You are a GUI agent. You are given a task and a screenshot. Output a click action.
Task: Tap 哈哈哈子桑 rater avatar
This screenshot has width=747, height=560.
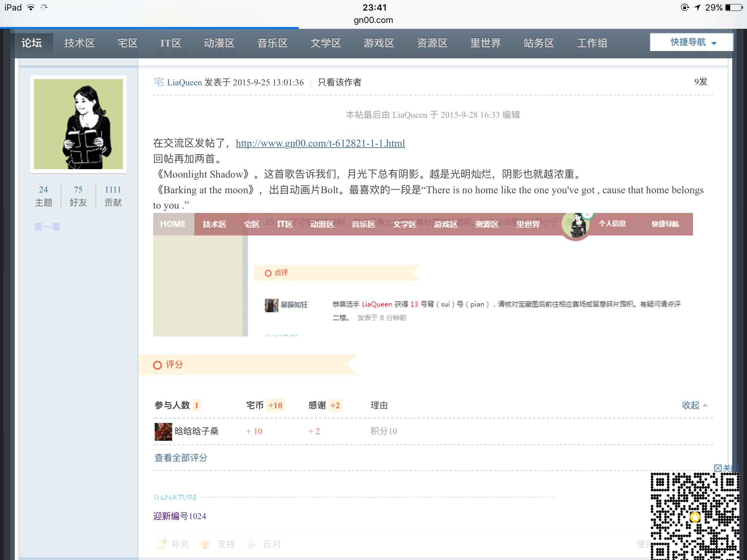click(163, 431)
